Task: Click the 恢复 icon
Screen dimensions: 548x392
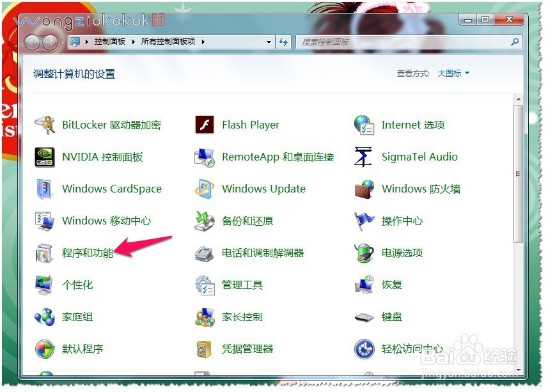Action: pyautogui.click(x=364, y=285)
